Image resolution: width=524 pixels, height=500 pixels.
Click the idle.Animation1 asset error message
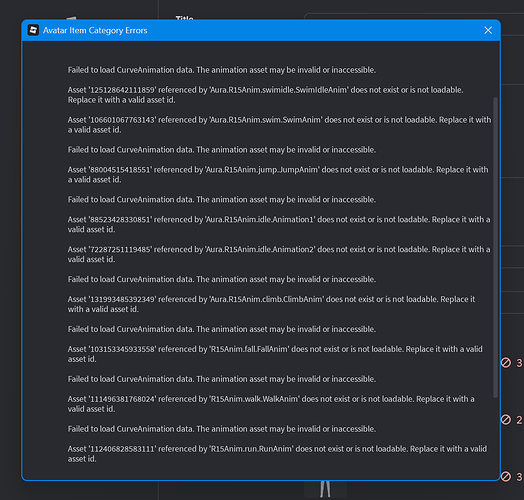coord(279,224)
